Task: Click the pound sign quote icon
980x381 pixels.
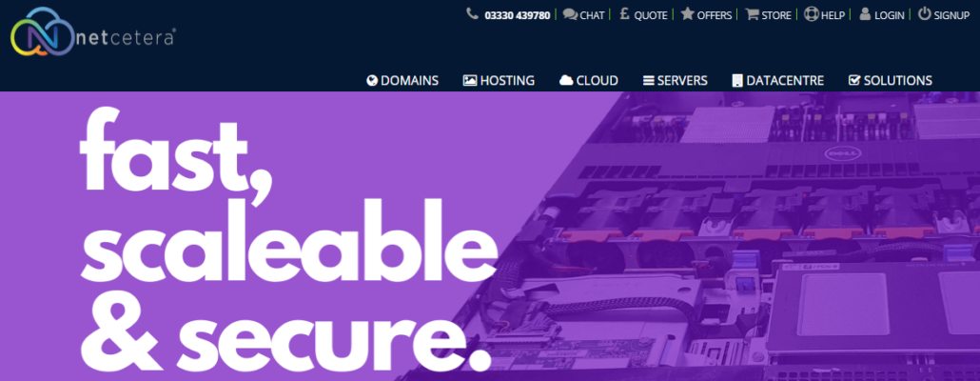Action: (624, 13)
